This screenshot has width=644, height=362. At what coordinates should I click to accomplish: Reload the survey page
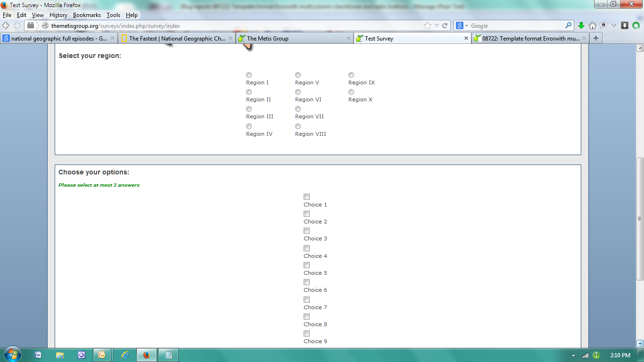click(x=445, y=26)
